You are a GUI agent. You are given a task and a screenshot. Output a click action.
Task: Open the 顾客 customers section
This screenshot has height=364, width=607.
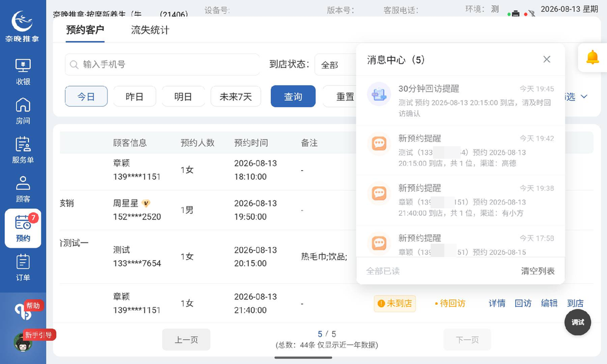(23, 189)
